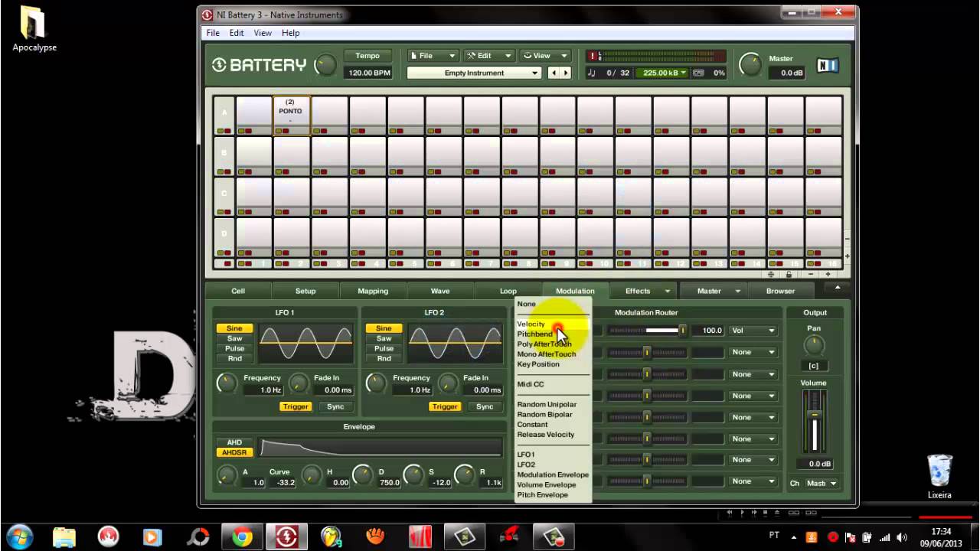Select the PONTO cell in row A
The image size is (980, 551).
(291, 115)
